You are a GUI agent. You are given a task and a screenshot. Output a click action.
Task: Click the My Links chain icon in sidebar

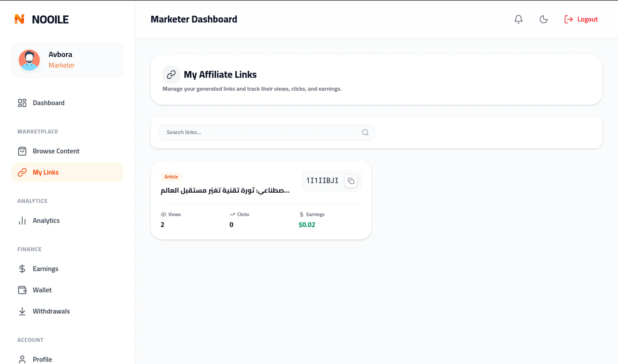coord(22,172)
